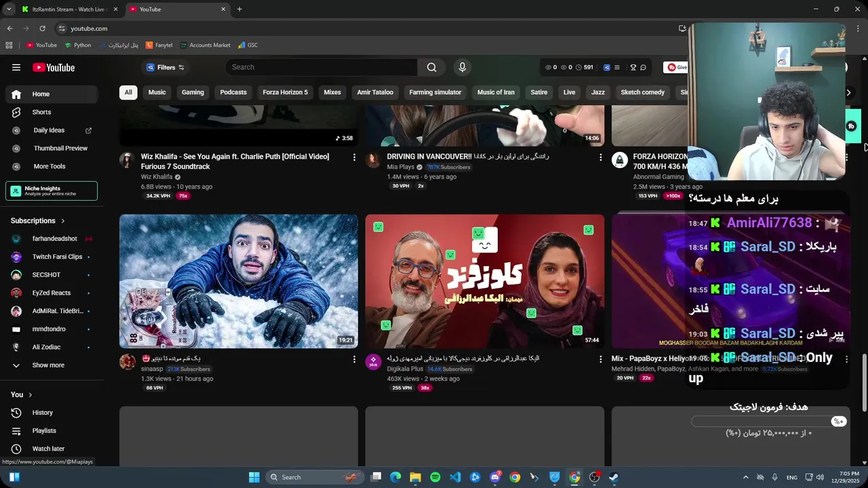Open options menu for Wiz Khalifa video
The height and width of the screenshot is (488, 868).
tap(354, 157)
